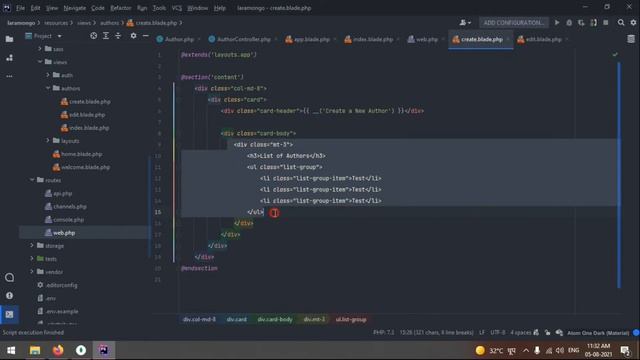Show hidden tray icons chevron
This screenshot has height=360, width=640.
[x=526, y=350]
